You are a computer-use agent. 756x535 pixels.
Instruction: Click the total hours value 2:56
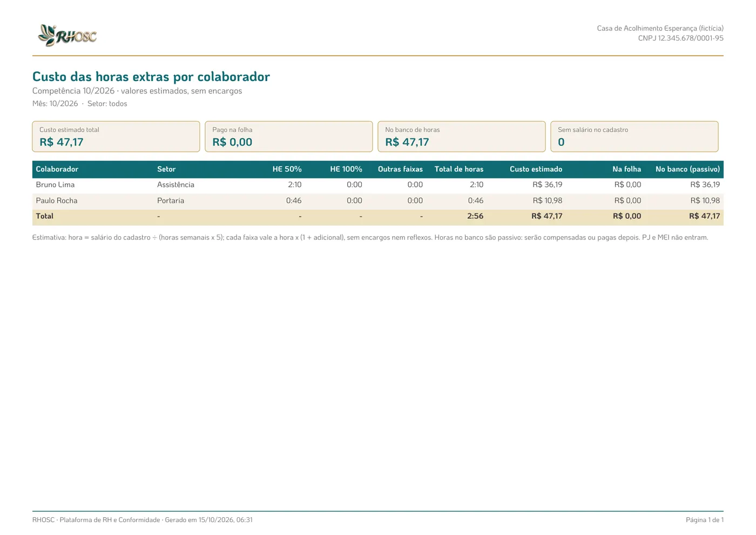[x=475, y=216]
